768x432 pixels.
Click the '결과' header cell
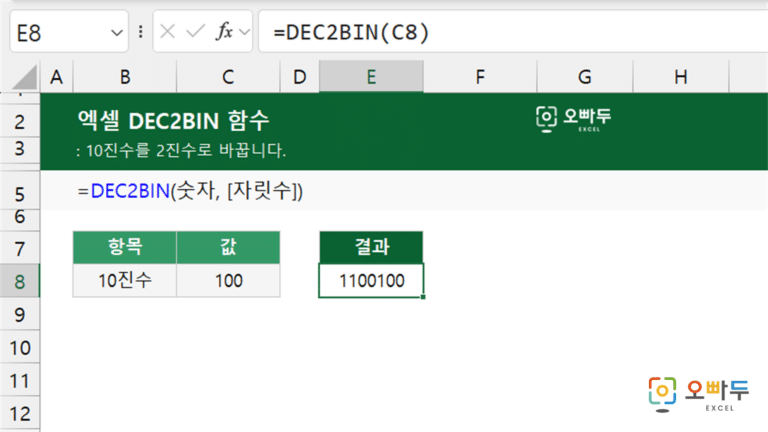point(371,247)
